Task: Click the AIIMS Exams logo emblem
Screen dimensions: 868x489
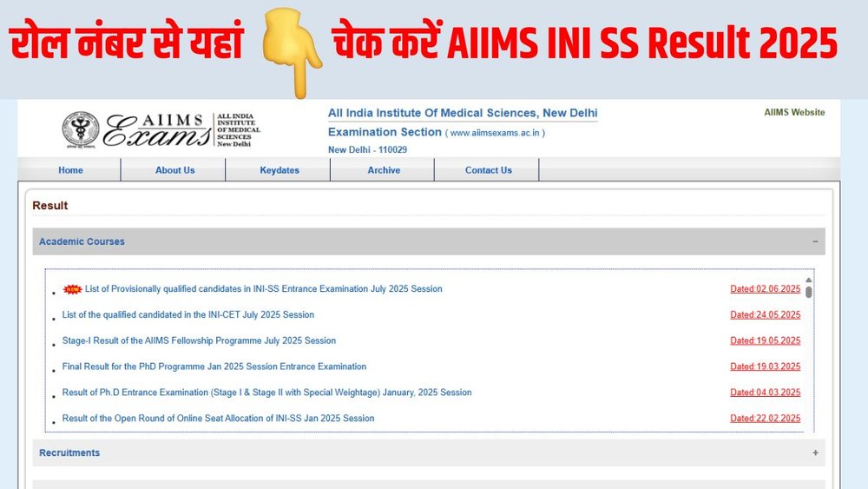Action: [x=81, y=129]
